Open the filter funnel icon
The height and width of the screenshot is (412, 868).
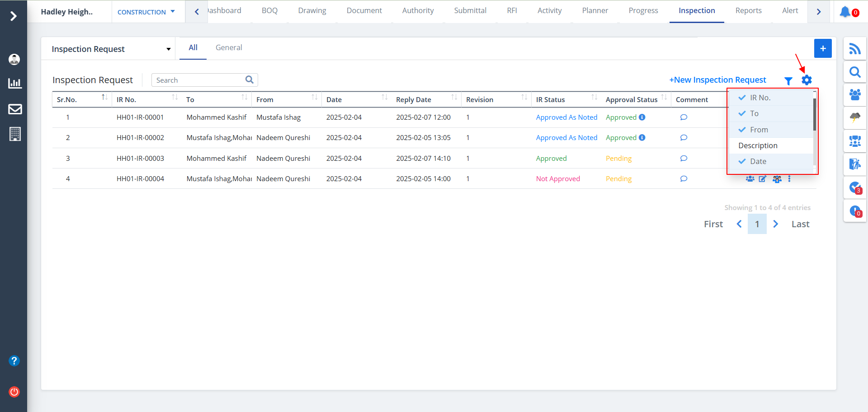coord(788,81)
